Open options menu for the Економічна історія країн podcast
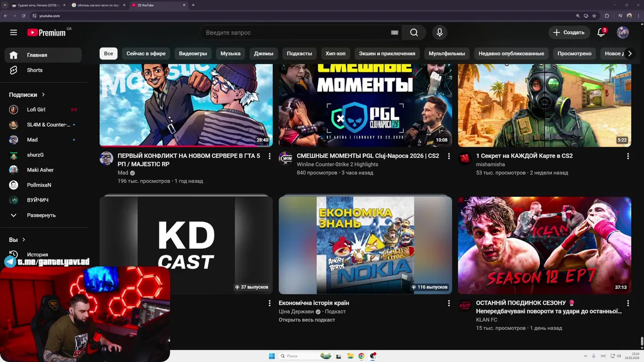The image size is (644, 362). pos(449,303)
